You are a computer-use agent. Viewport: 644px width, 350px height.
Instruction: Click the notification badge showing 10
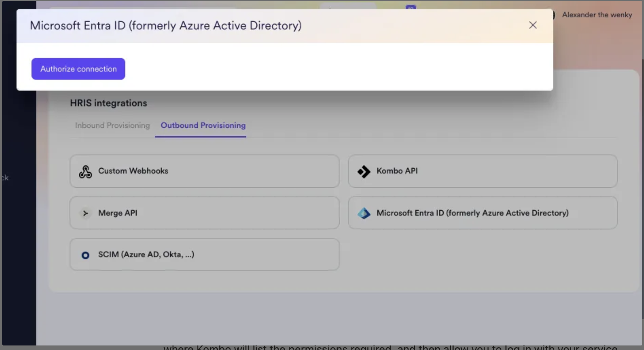(411, 8)
